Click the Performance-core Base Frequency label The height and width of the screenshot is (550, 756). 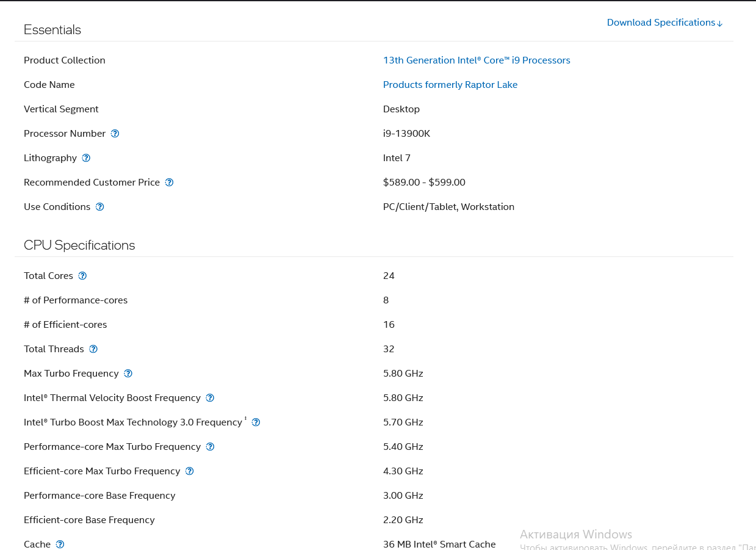tap(99, 496)
